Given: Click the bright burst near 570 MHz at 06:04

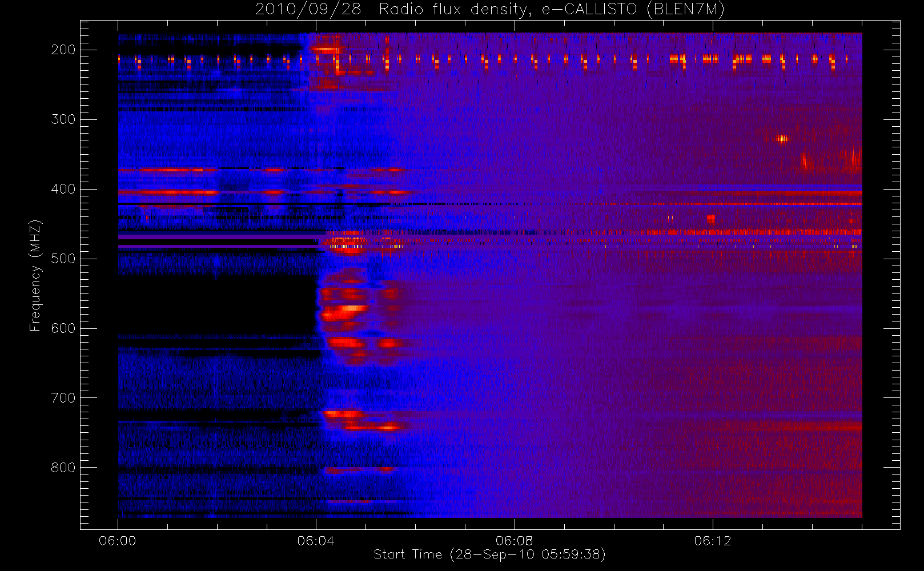Looking at the screenshot, I should [x=344, y=312].
